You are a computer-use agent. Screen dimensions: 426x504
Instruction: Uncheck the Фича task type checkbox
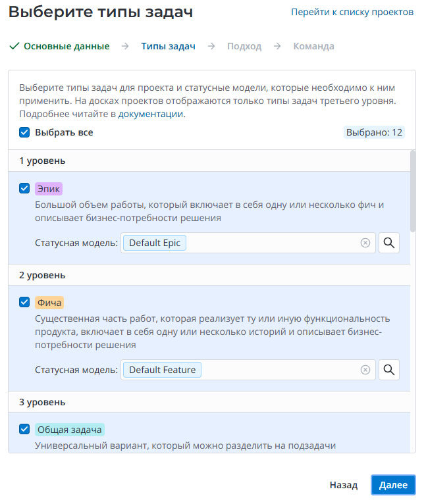25,303
